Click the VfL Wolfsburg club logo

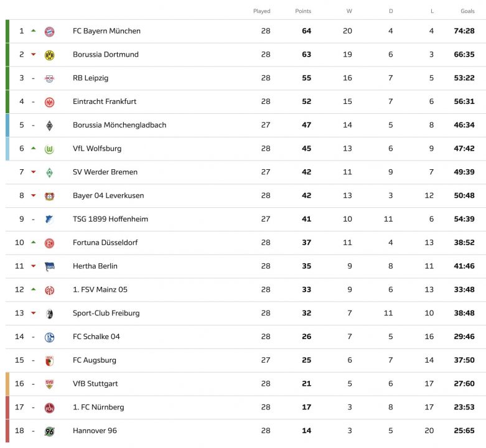tap(49, 149)
